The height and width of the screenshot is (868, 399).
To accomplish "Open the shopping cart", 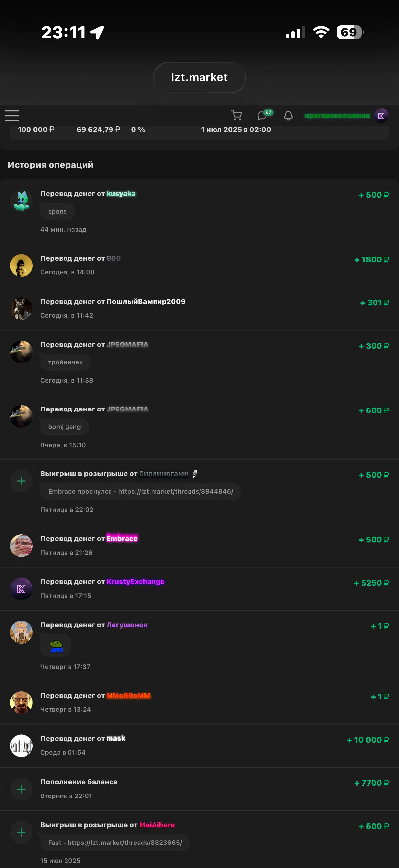I will click(x=236, y=115).
